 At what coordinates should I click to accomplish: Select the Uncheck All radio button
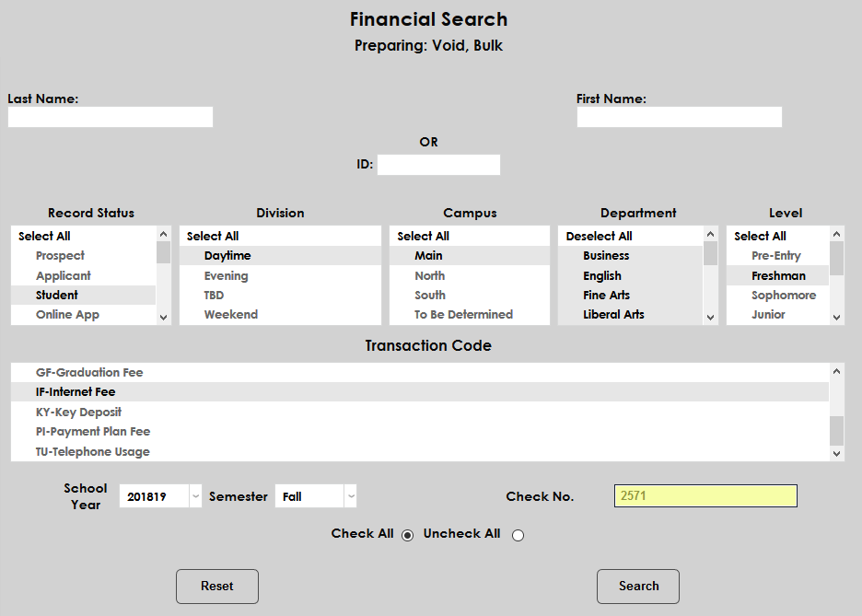tap(518, 535)
